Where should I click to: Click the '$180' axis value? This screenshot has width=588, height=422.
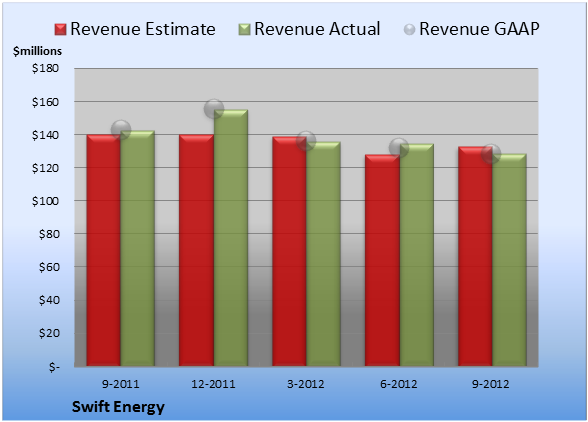point(45,68)
